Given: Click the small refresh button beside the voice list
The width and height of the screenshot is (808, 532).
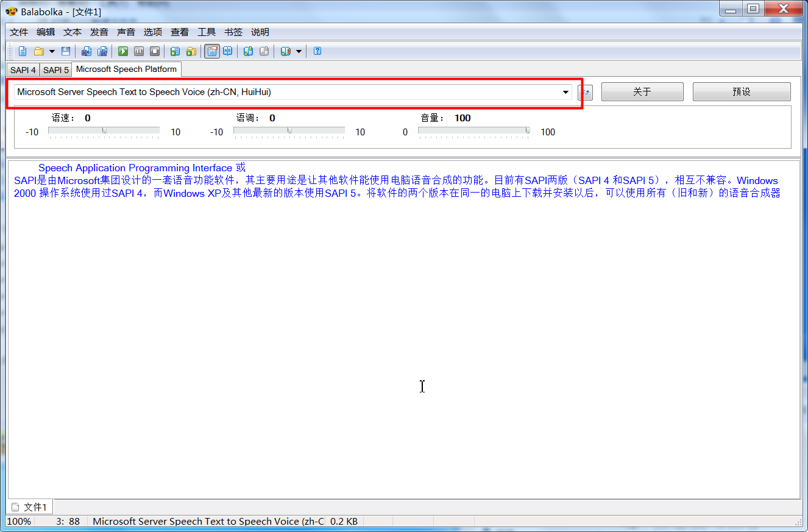Looking at the screenshot, I should tap(585, 92).
